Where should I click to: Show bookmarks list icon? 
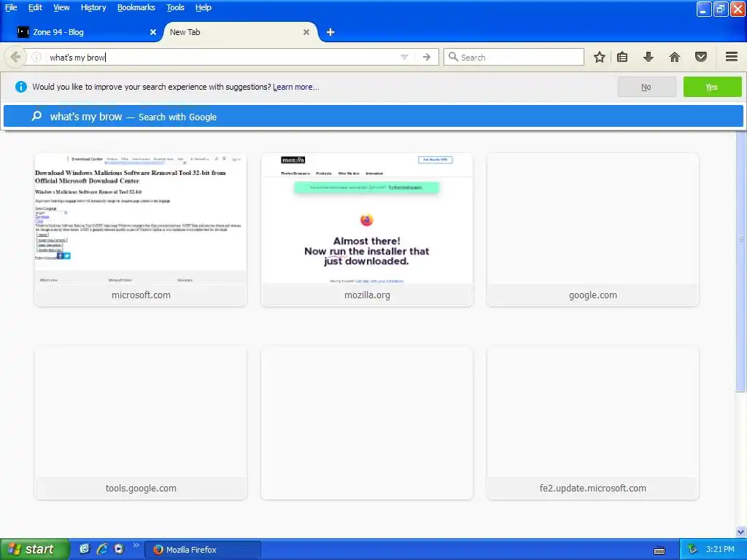622,57
